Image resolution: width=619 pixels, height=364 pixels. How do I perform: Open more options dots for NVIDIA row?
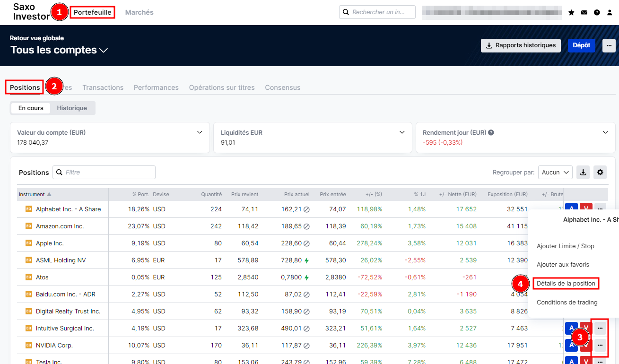click(x=601, y=345)
